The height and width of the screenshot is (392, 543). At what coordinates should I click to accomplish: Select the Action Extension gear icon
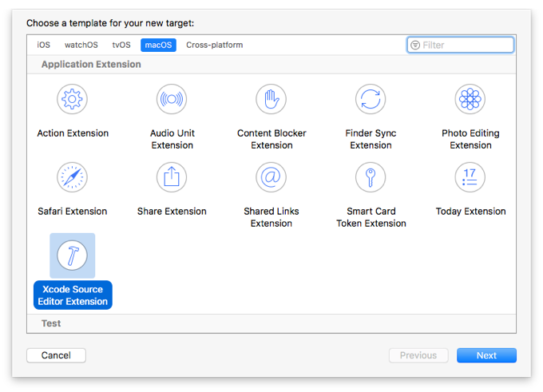point(72,99)
